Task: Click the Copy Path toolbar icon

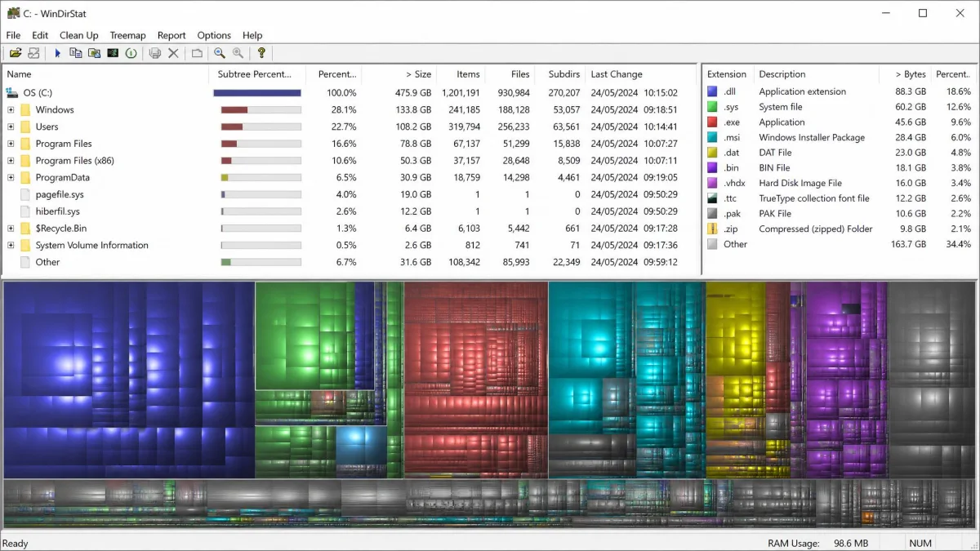Action: [76, 53]
